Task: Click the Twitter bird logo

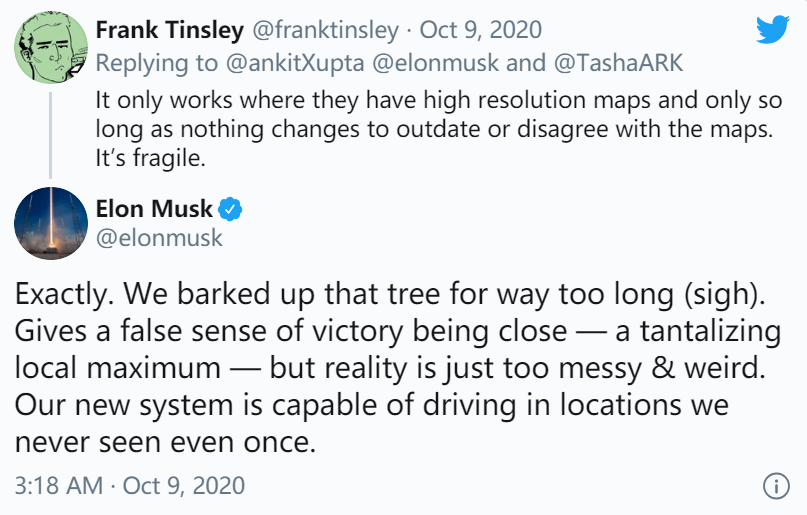Action: click(x=773, y=29)
